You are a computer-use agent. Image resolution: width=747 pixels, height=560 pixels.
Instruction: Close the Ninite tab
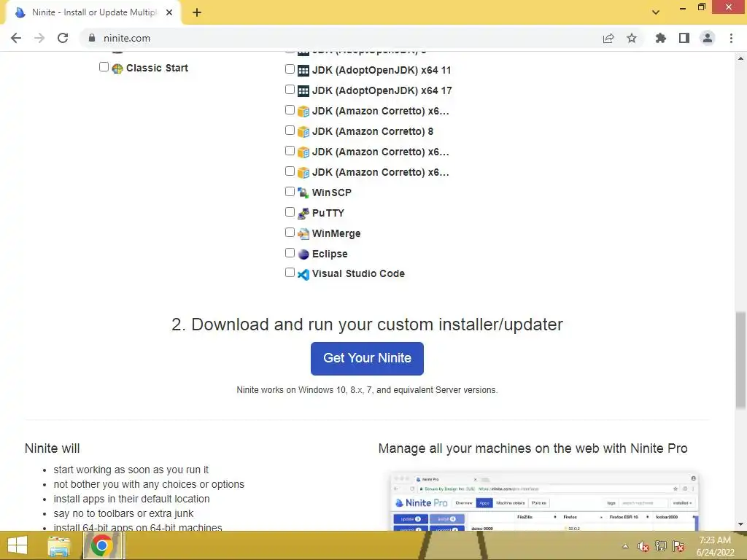pyautogui.click(x=169, y=12)
